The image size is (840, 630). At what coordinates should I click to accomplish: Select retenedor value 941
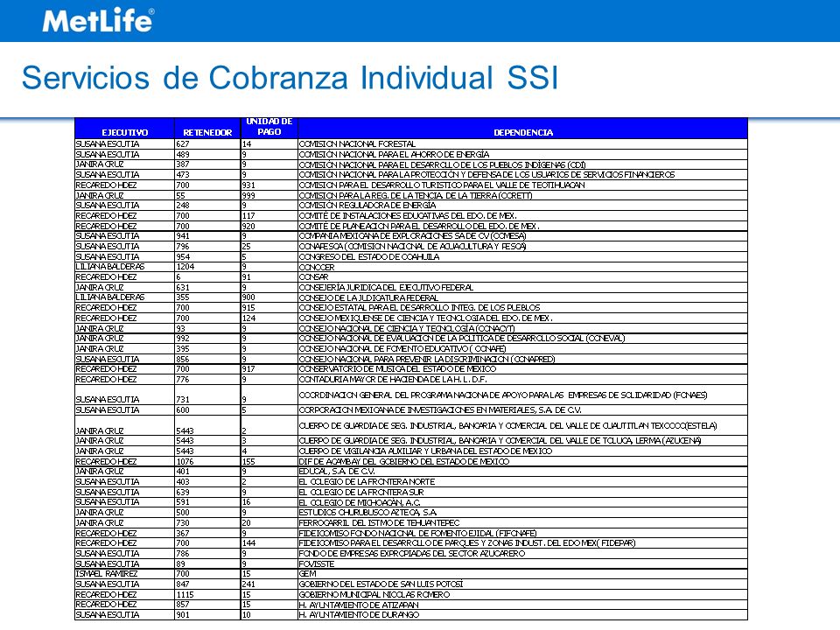click(x=183, y=236)
